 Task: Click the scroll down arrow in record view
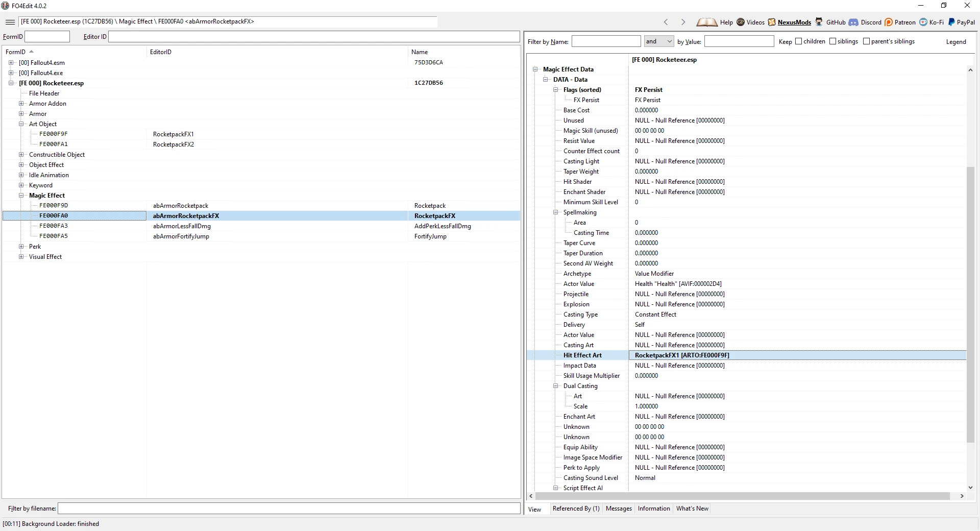point(970,488)
